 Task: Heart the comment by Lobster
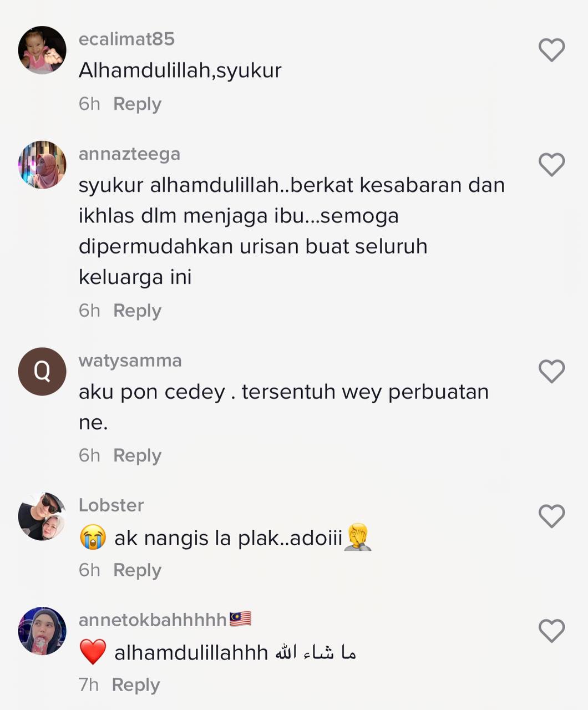[551, 516]
